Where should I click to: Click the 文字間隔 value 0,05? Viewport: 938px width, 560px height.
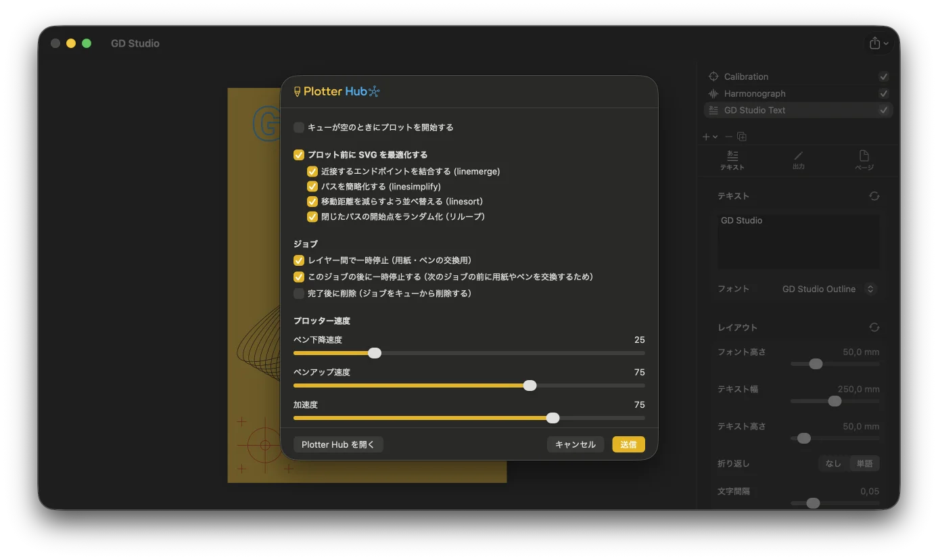point(870,491)
